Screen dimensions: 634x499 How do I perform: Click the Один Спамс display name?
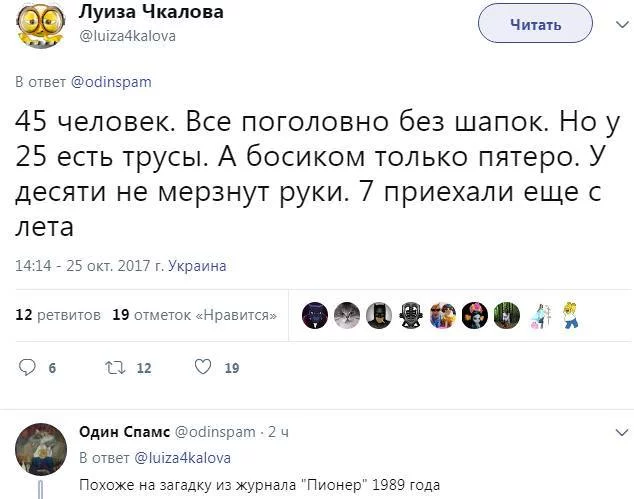point(124,432)
